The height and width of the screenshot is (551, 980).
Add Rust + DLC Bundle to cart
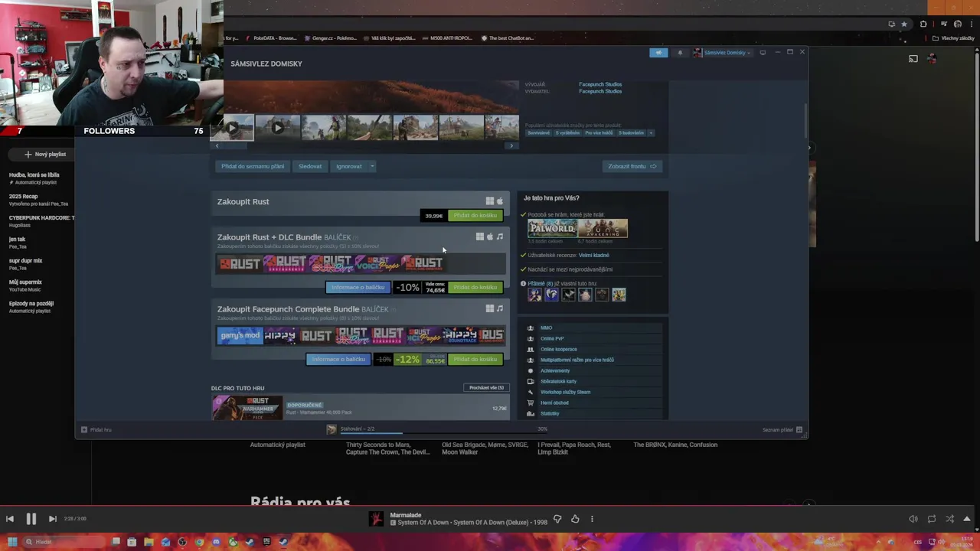pyautogui.click(x=475, y=288)
